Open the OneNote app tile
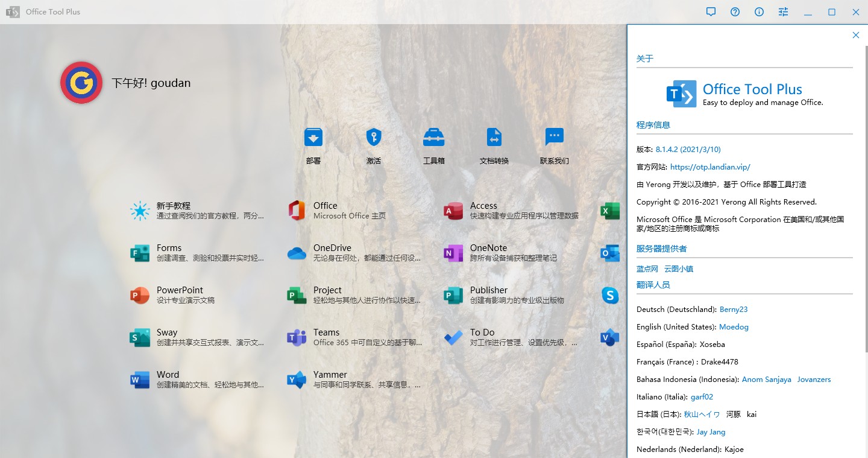 coord(488,253)
